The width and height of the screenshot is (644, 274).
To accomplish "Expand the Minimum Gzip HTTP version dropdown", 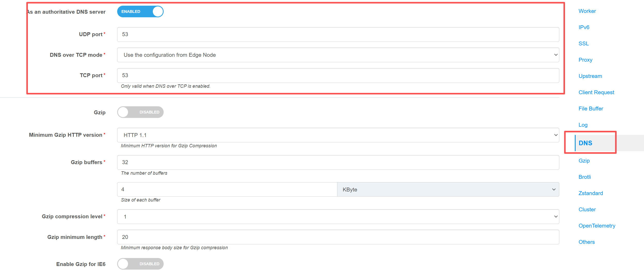I will tap(338, 135).
